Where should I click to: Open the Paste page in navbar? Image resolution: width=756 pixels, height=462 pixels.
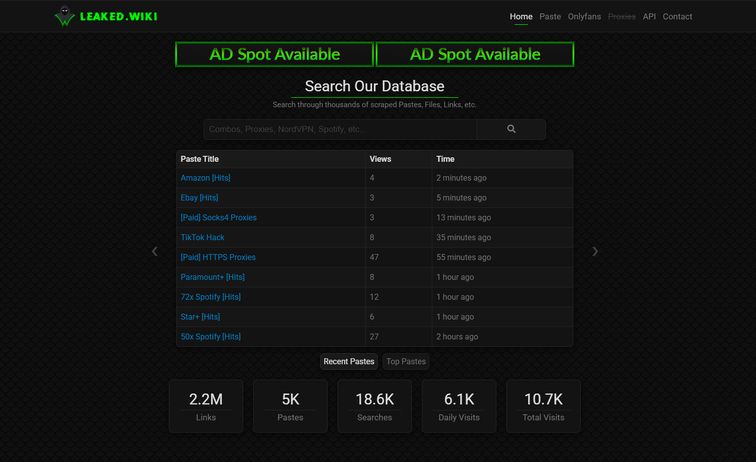pos(550,16)
